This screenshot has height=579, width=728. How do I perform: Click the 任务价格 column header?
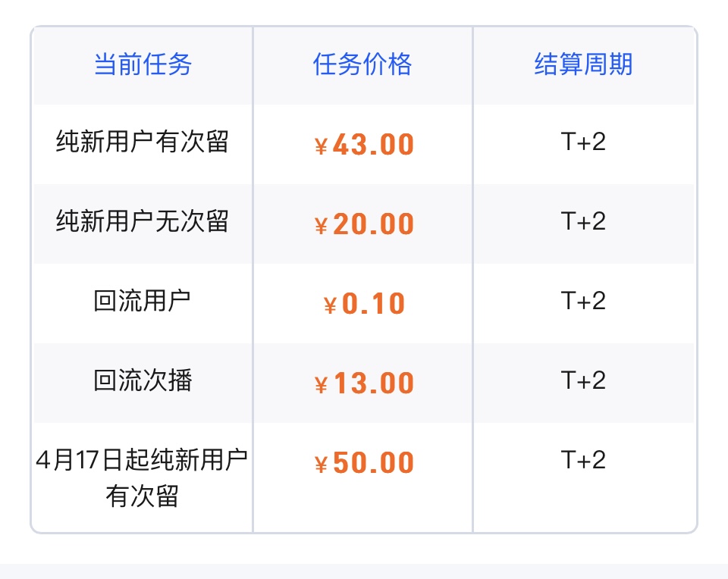362,64
